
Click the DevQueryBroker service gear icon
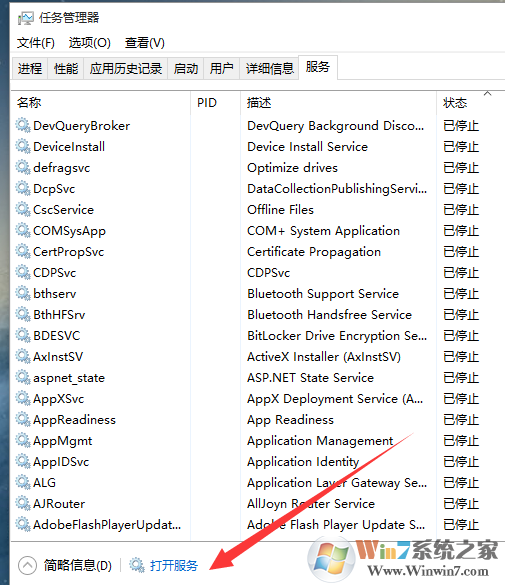pos(23,125)
